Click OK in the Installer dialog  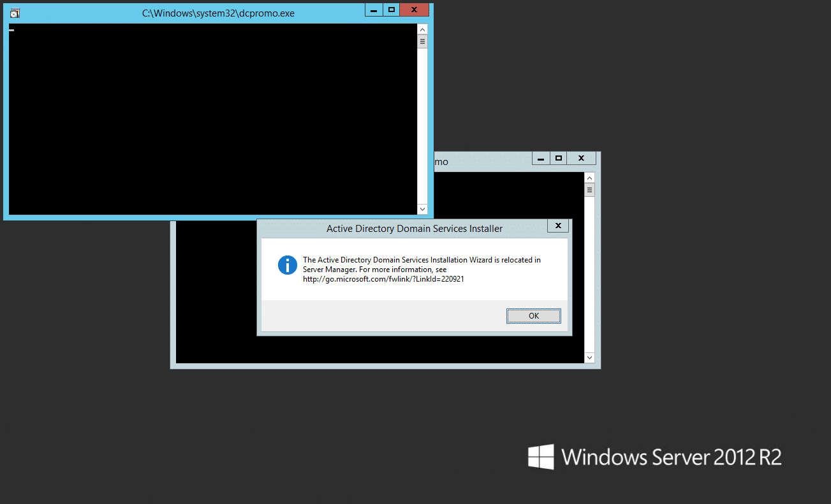click(534, 316)
